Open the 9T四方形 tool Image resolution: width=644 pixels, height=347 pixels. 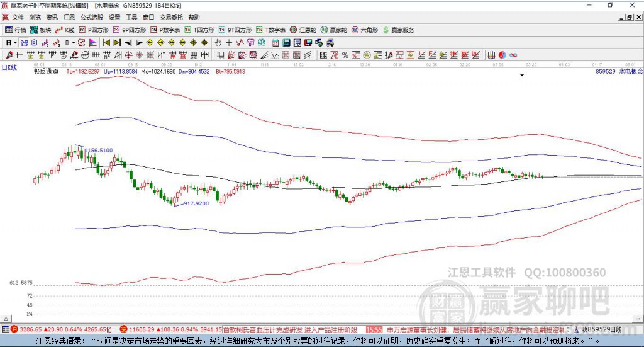235,30
